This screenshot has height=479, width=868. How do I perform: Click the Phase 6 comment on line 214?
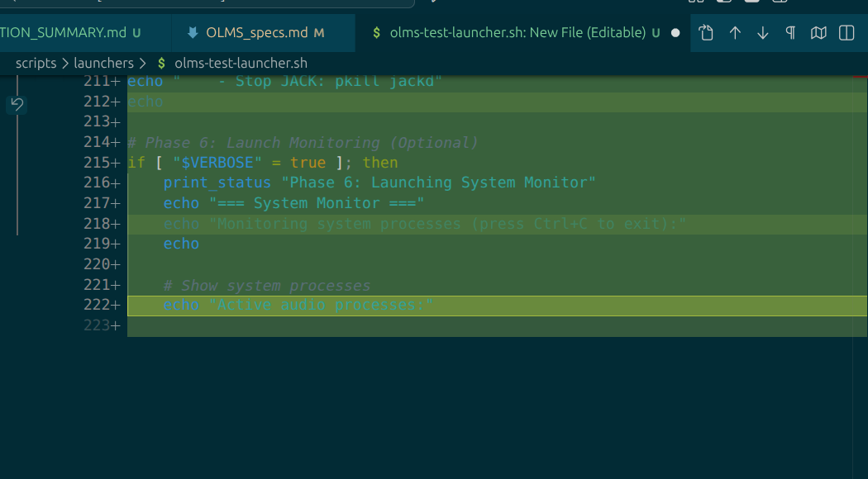pyautogui.click(x=311, y=142)
